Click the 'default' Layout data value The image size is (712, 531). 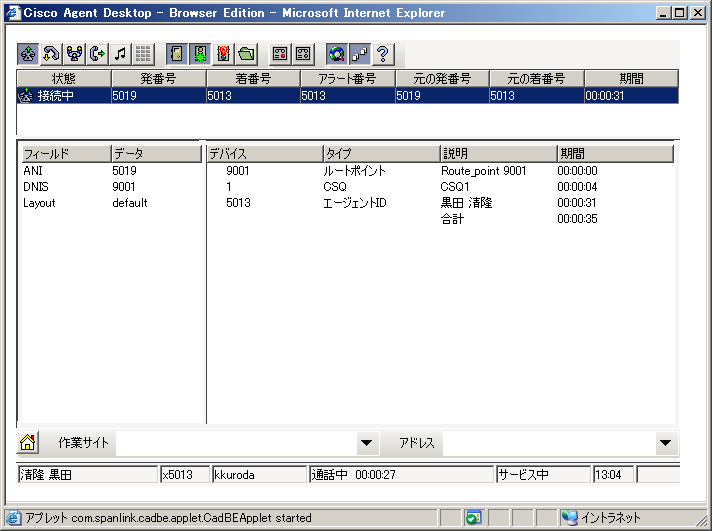[x=130, y=203]
